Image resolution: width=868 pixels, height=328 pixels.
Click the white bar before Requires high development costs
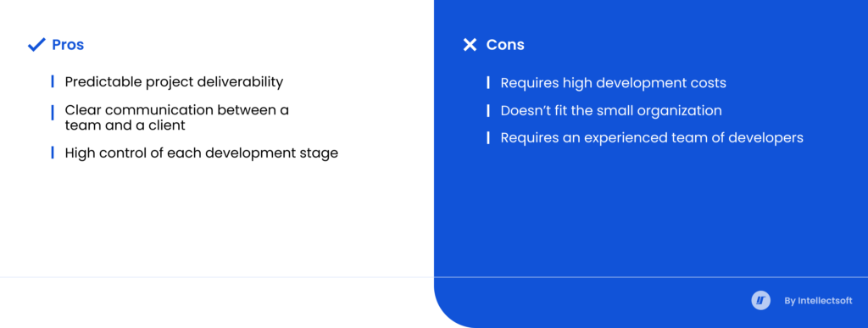487,83
